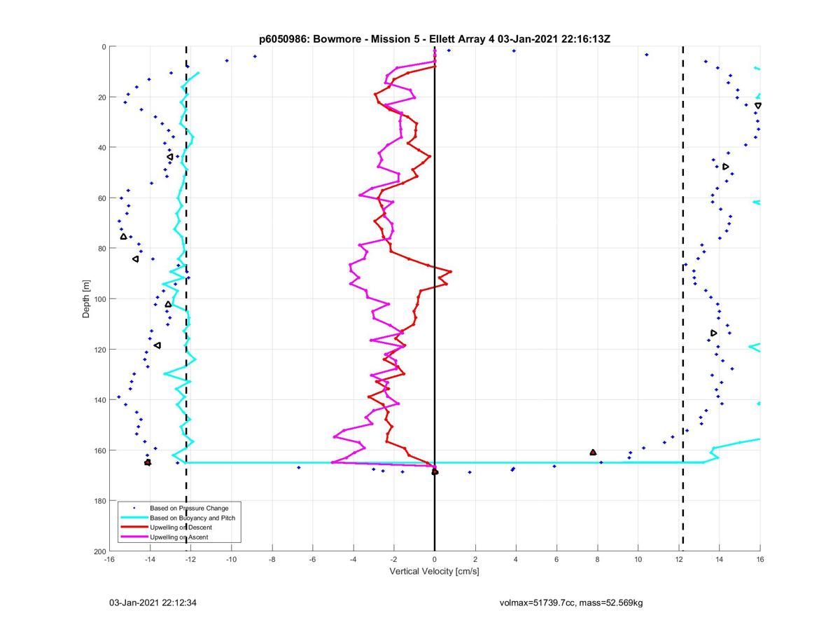Click the x-axis tick label '-2'

pos(393,560)
